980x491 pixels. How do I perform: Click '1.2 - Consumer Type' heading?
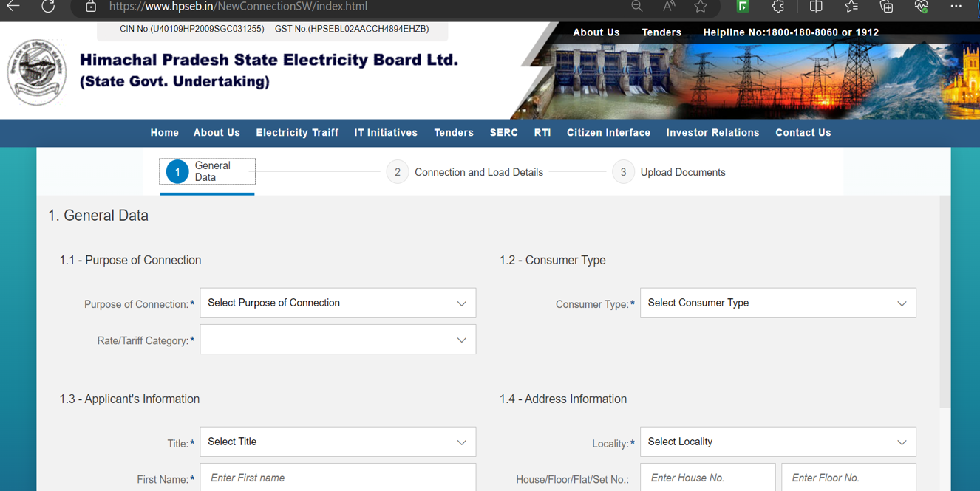(552, 260)
